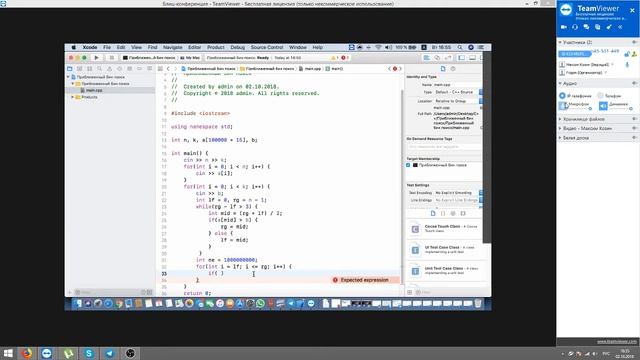Open the Xcode Navigate menu
The image size is (640, 360).
(173, 47)
